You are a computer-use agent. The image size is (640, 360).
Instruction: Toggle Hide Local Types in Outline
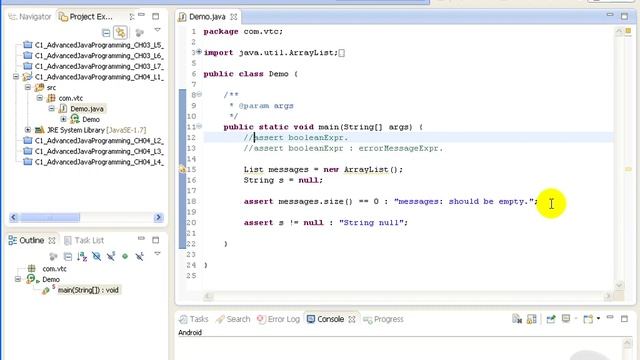[x=140, y=256]
